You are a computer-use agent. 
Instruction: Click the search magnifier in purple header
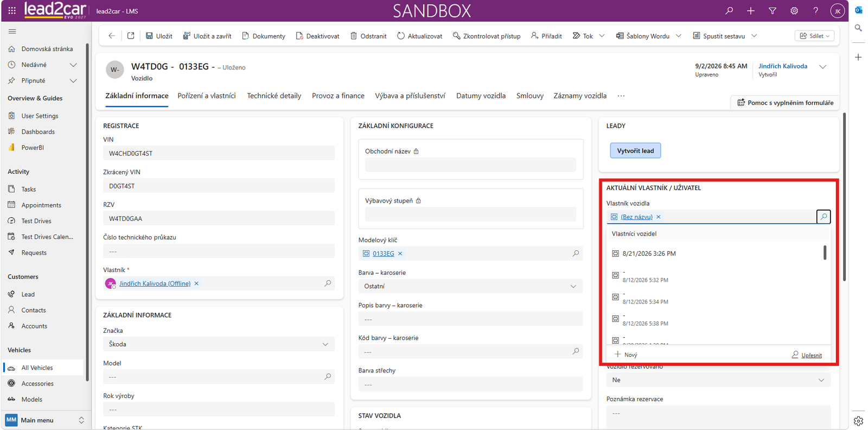729,11
